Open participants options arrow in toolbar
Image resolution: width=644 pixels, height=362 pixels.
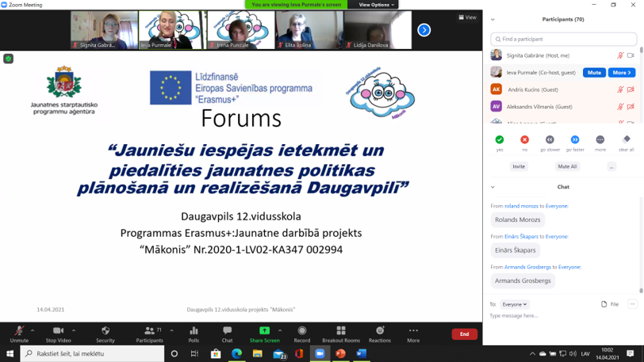click(x=171, y=330)
